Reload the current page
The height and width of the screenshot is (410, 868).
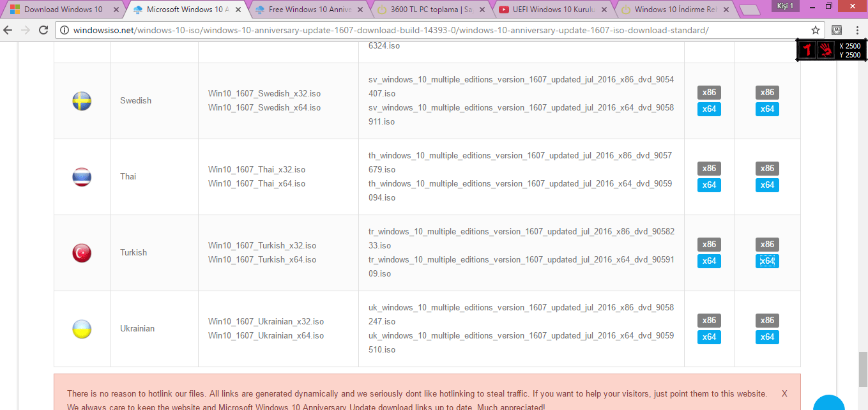pyautogui.click(x=43, y=31)
